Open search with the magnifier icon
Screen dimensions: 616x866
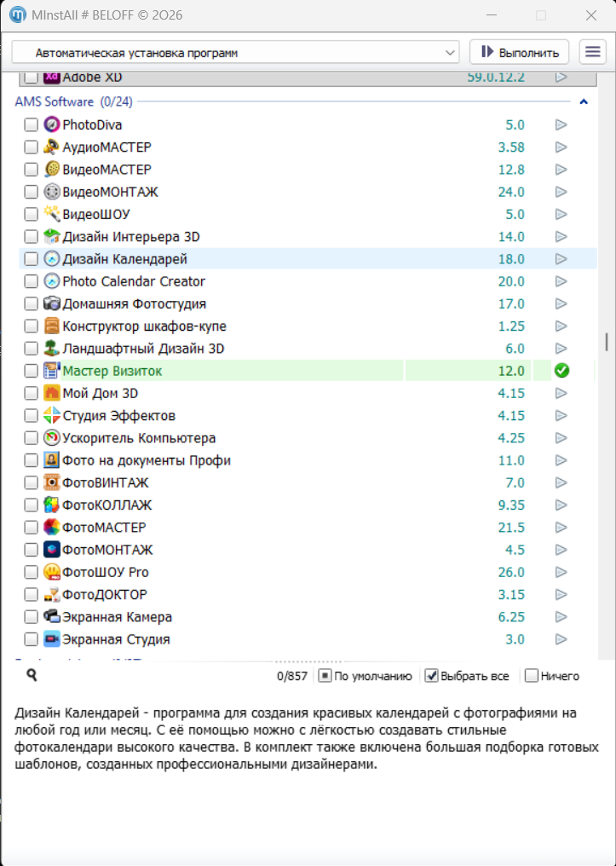pos(32,674)
